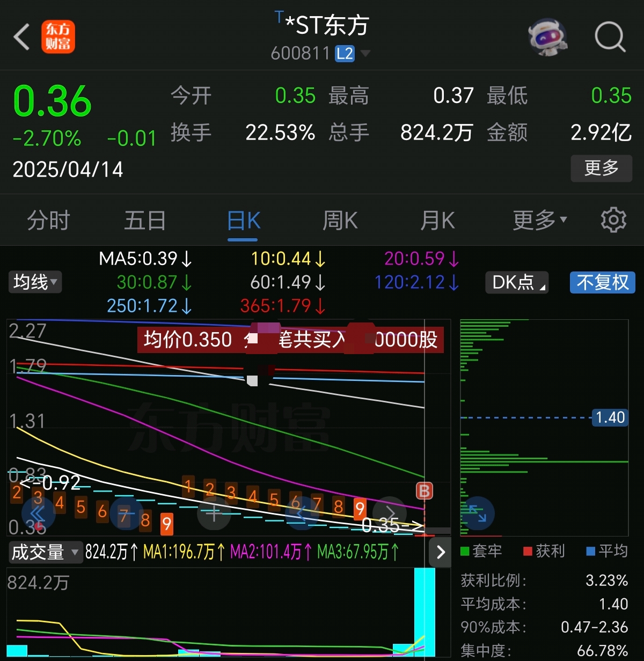Image resolution: width=644 pixels, height=661 pixels.
Task: Tap the double-left chart scroll icon
Action: [38, 513]
